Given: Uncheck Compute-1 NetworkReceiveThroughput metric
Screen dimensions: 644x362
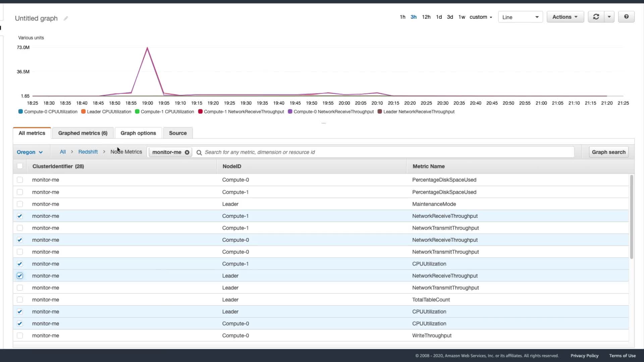Looking at the screenshot, I should [x=20, y=216].
